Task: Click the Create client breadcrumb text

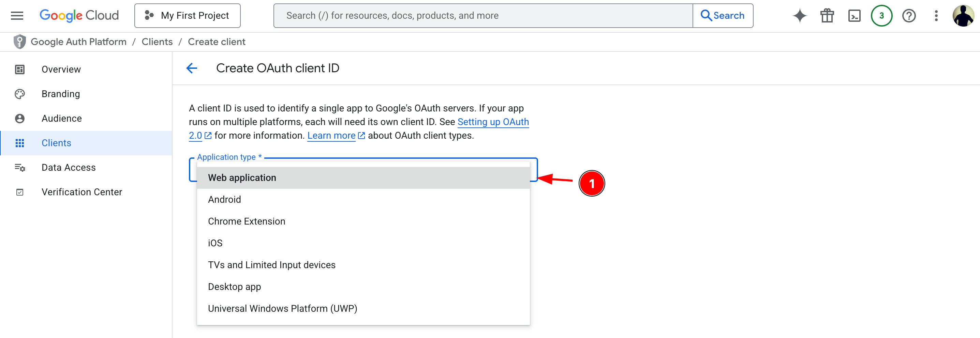Action: (x=217, y=42)
